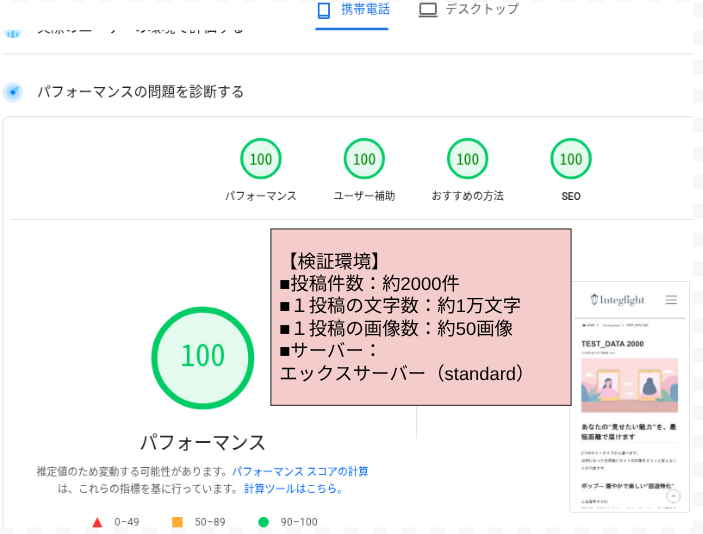
Task: Jump to the パフォーマンス score gauge
Action: [261, 160]
